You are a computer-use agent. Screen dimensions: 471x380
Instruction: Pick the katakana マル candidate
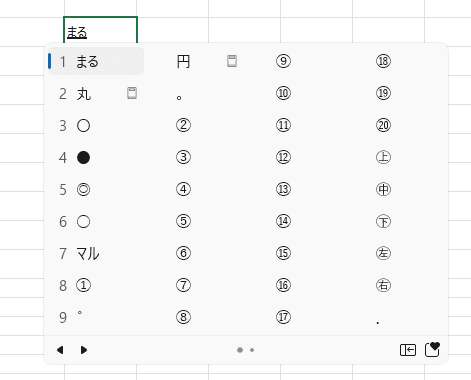[88, 254]
